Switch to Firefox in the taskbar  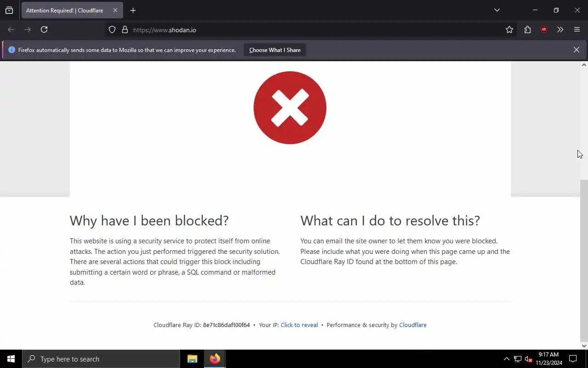coord(215,359)
